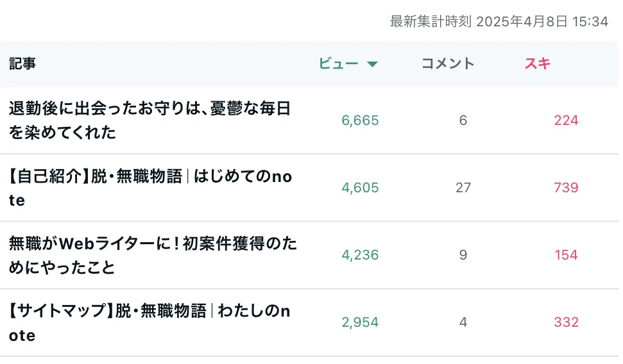Click the 最新集計時刻 timestamp text
Image resolution: width=623 pixels, height=364 pixels.
499,21
